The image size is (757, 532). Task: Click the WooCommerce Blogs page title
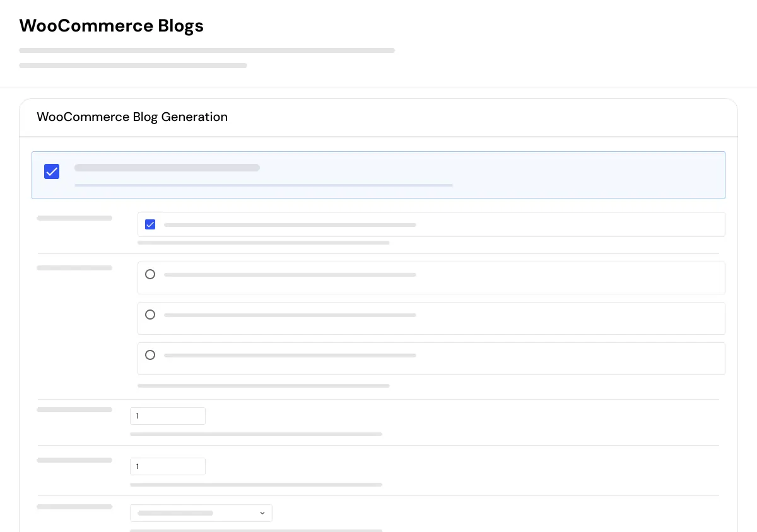pos(111,26)
